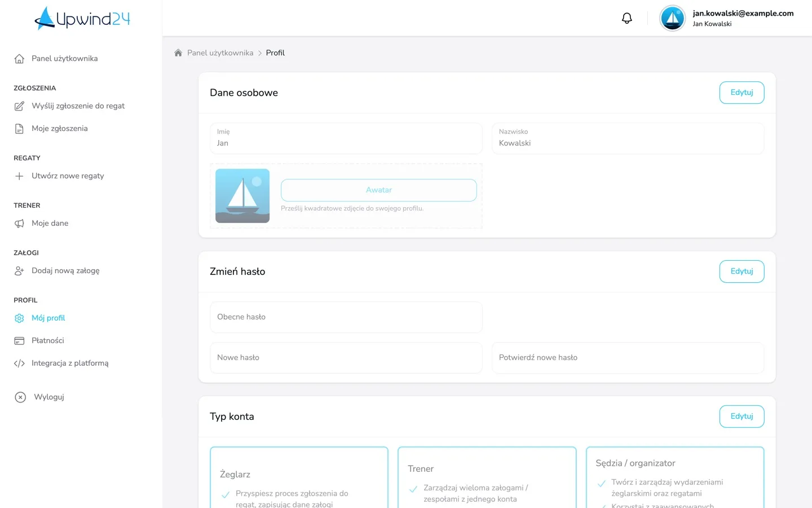
Task: Click Edytuj button in Typ konta section
Action: (x=742, y=417)
